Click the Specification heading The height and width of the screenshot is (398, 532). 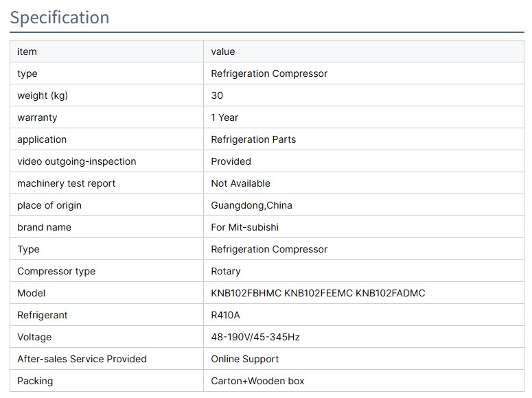(60, 17)
